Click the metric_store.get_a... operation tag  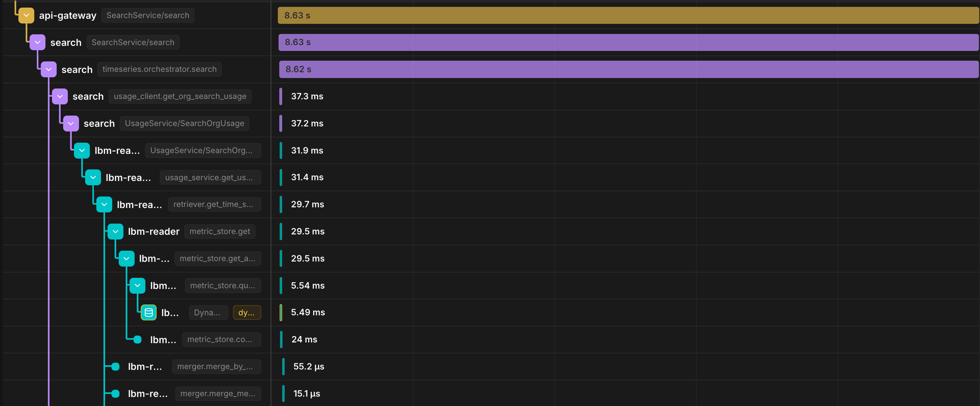[218, 259]
